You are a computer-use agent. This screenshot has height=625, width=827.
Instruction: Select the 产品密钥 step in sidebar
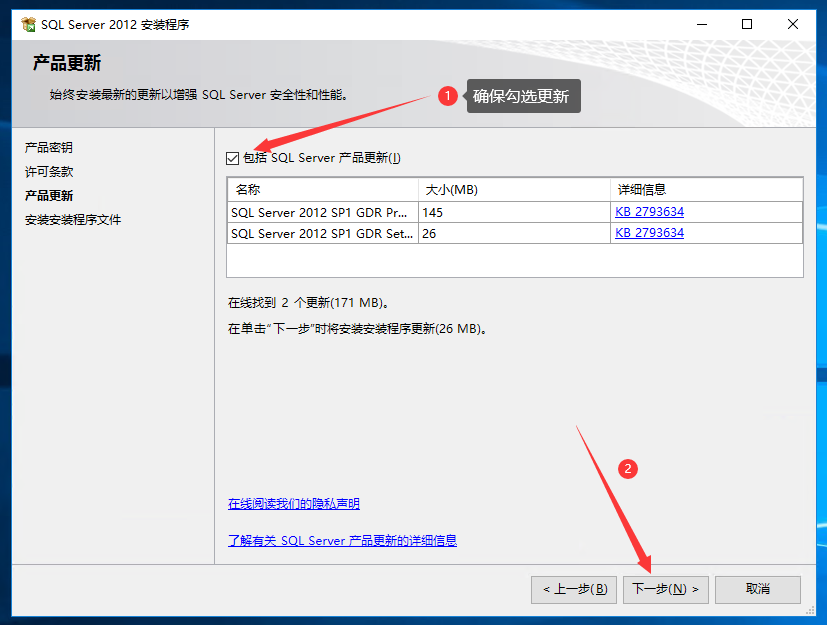pyautogui.click(x=49, y=148)
